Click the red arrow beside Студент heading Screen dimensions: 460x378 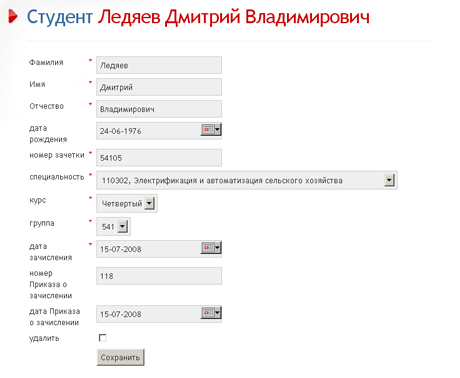pyautogui.click(x=13, y=16)
